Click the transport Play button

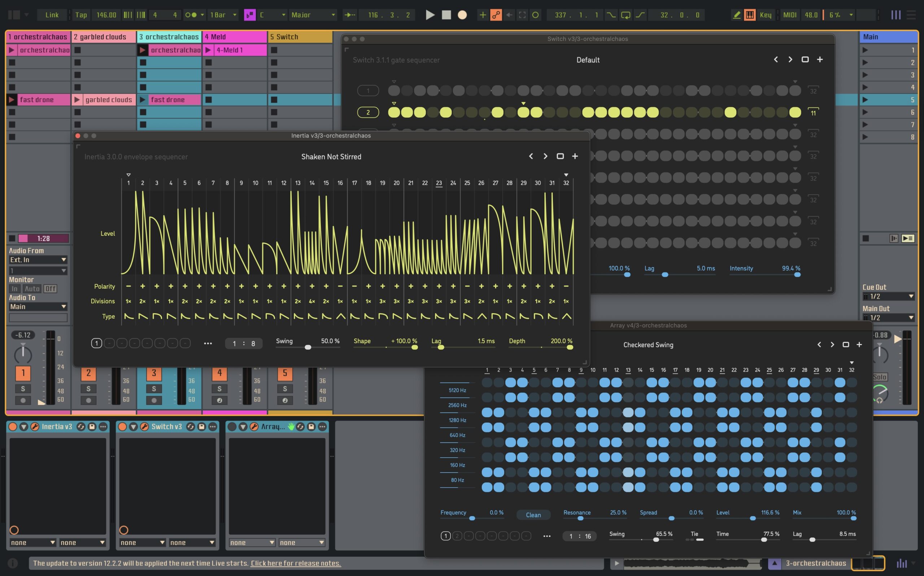tap(430, 15)
